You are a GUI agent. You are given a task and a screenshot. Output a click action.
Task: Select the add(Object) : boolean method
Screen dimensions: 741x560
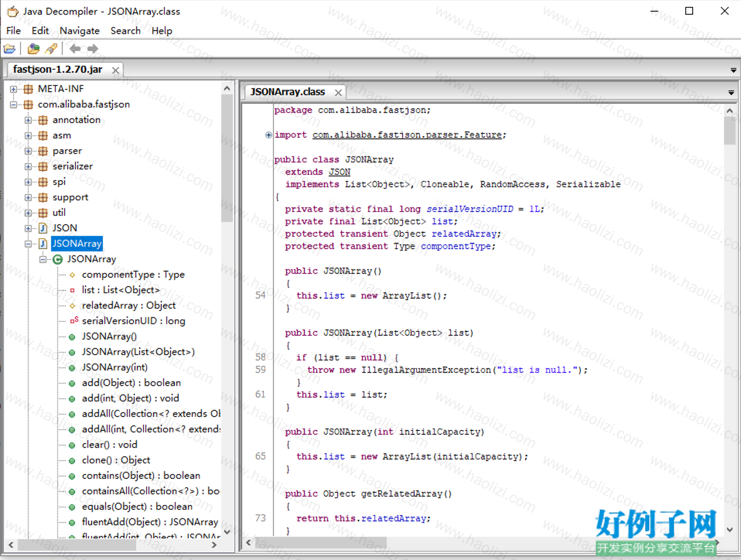click(x=131, y=383)
